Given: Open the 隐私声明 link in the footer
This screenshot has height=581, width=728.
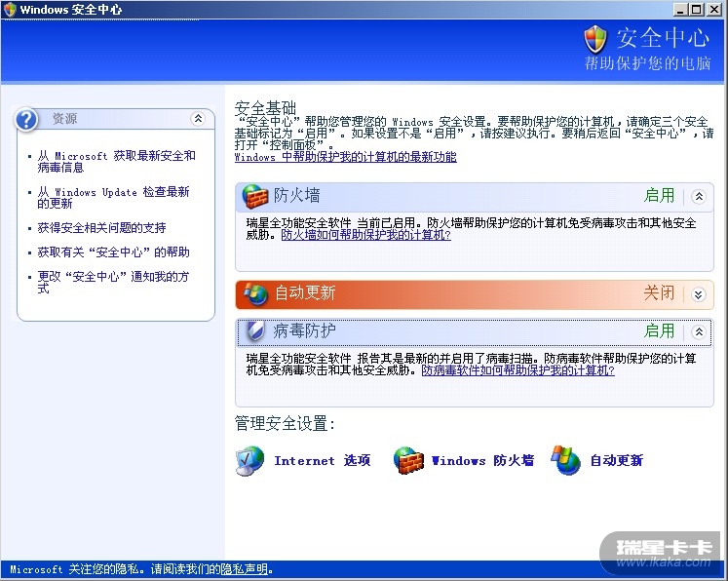Looking at the screenshot, I should [x=245, y=569].
